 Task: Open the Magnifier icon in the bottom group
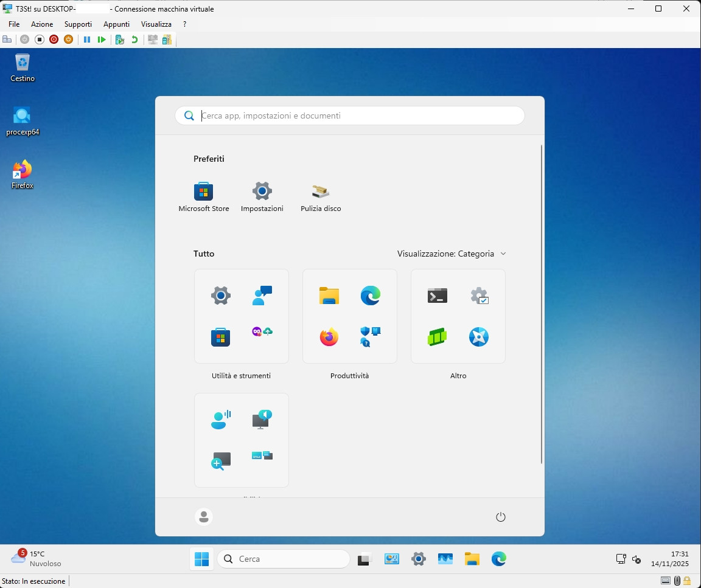coord(221,461)
